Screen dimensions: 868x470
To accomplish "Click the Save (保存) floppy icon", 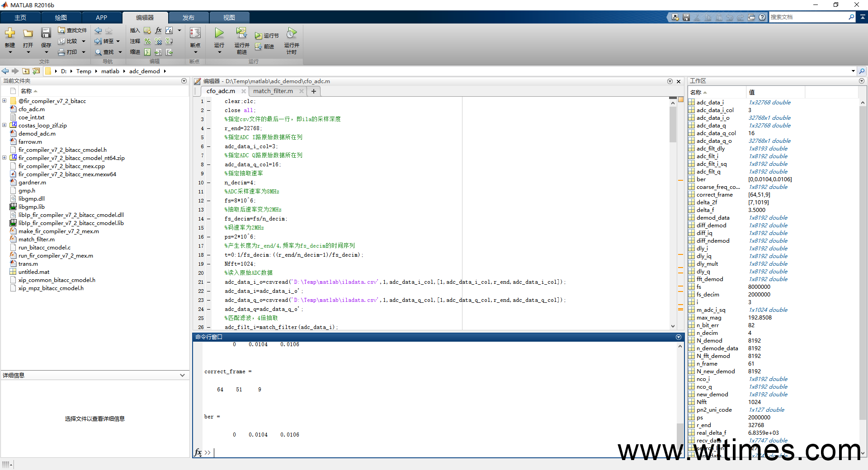I will 46,33.
